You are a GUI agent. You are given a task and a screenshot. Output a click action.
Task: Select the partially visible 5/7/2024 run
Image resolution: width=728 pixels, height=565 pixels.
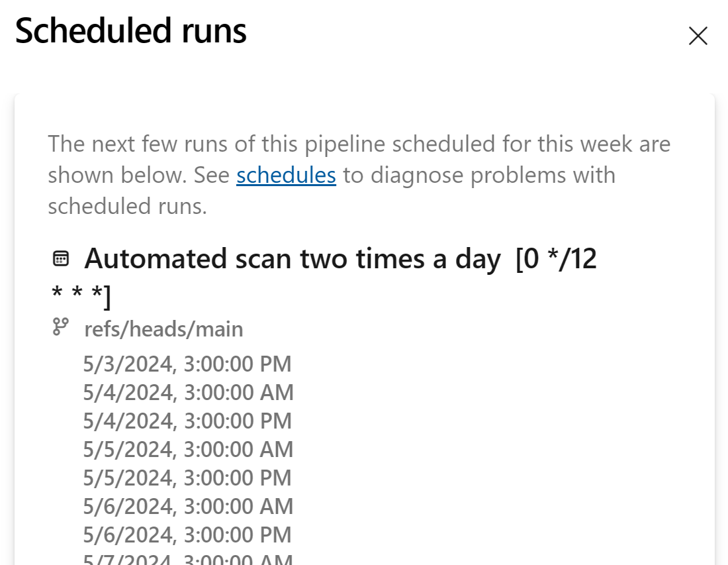click(x=188, y=559)
